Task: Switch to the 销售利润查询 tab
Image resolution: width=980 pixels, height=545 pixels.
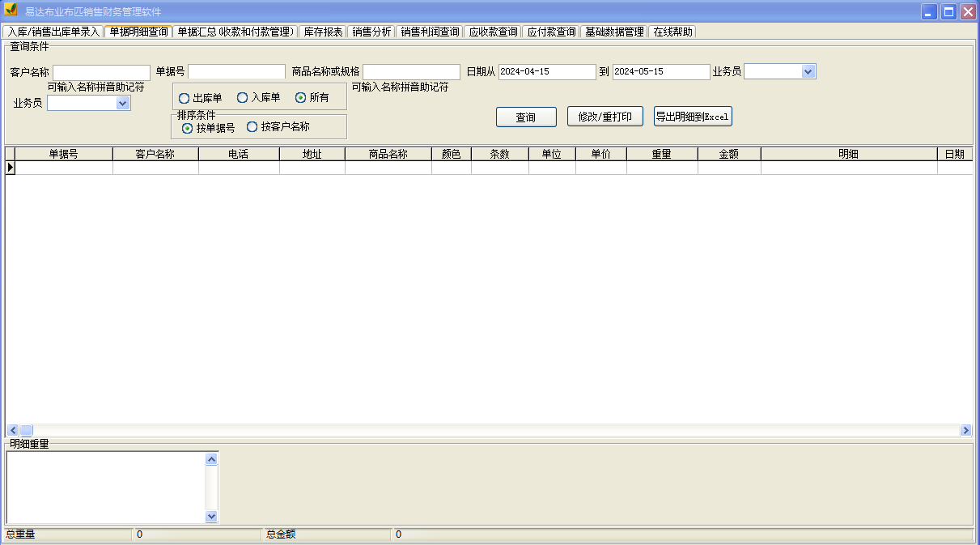Action: coord(430,32)
